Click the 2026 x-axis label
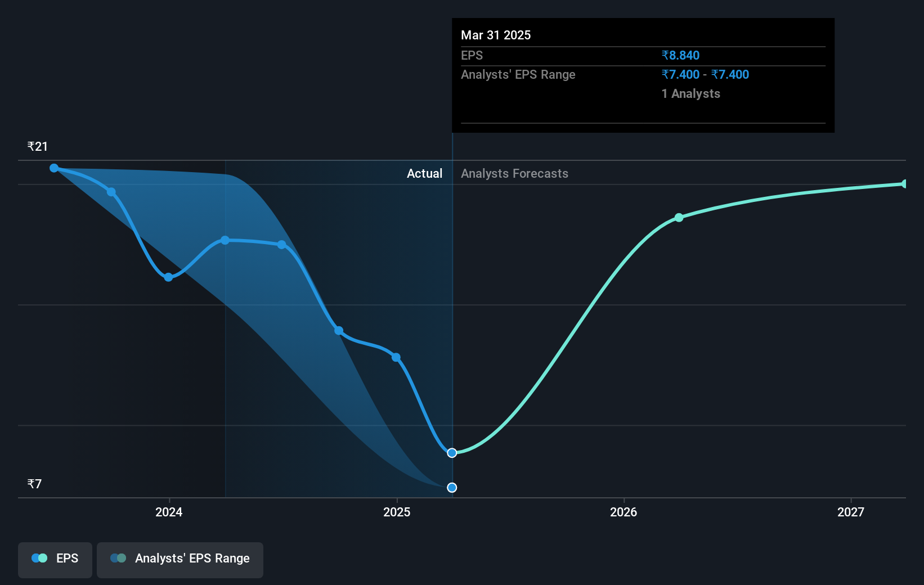Image resolution: width=924 pixels, height=585 pixels. pyautogui.click(x=624, y=512)
